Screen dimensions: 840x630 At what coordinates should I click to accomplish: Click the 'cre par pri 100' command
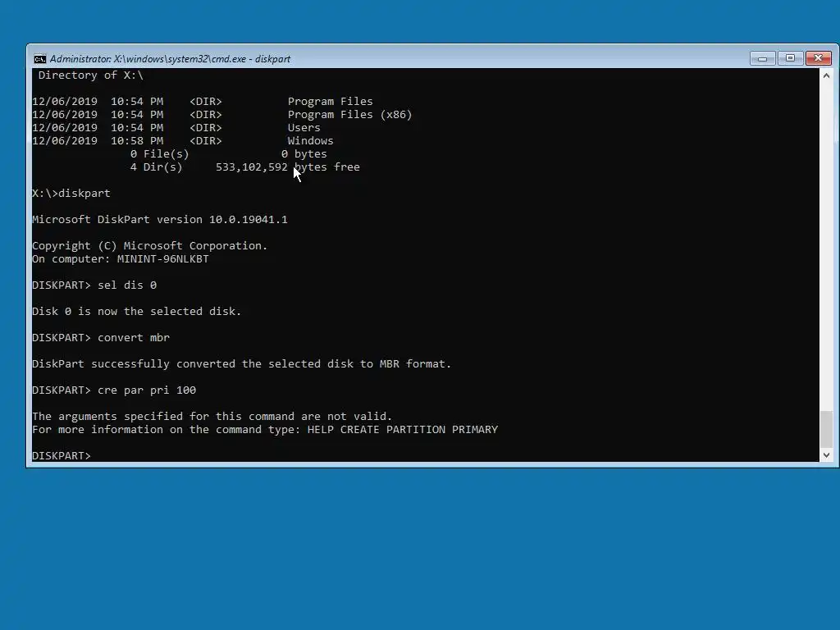147,390
